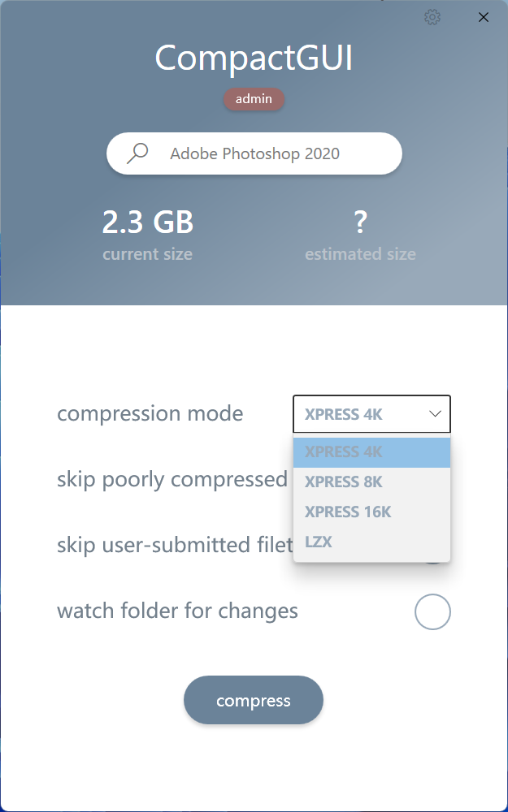Click the magnifying glass search icon
This screenshot has height=812, width=508.
[x=138, y=153]
